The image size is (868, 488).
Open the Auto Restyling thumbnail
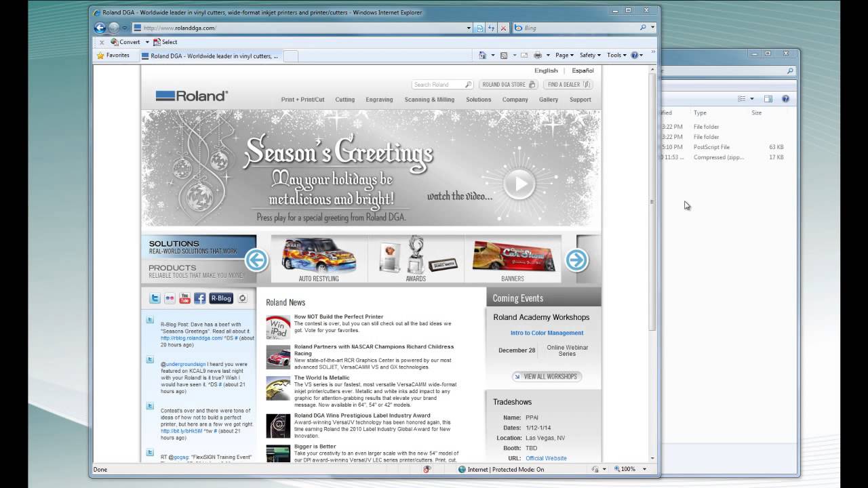[x=319, y=259]
